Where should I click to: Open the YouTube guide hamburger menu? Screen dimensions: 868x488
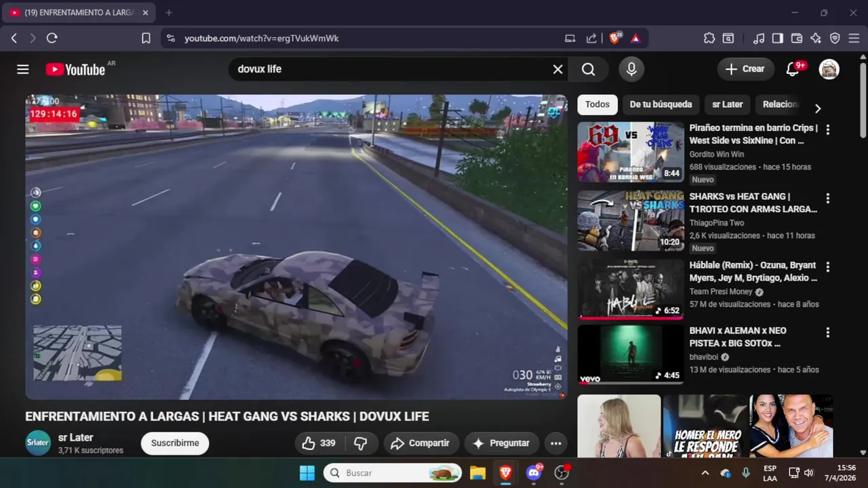(x=23, y=69)
